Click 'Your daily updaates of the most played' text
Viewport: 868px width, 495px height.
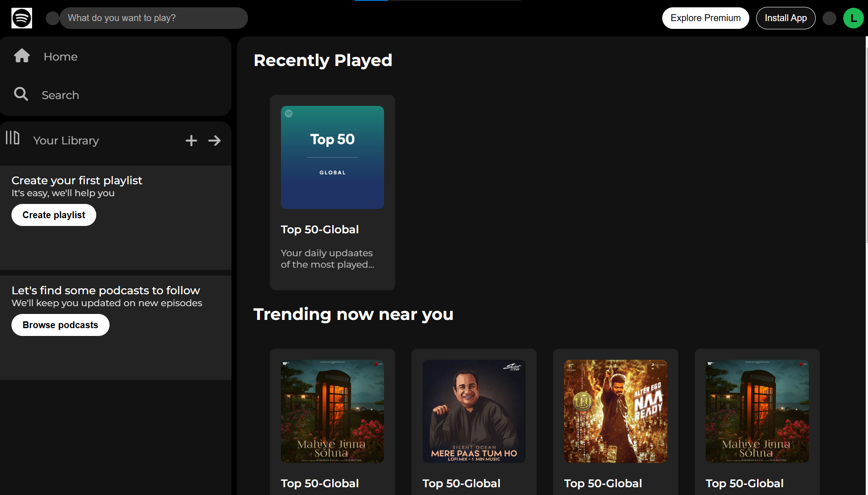328,258
